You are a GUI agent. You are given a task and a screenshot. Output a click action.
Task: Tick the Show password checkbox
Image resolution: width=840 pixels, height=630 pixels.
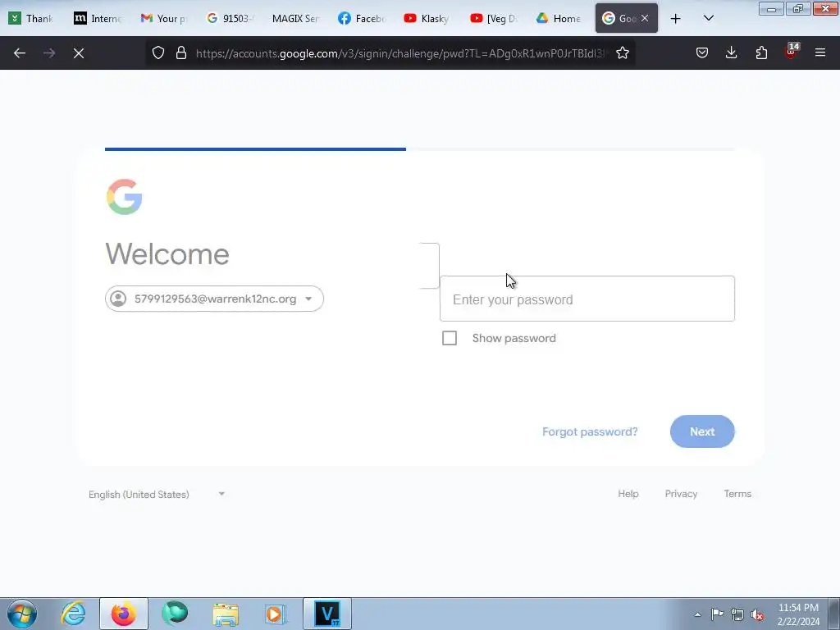click(450, 338)
